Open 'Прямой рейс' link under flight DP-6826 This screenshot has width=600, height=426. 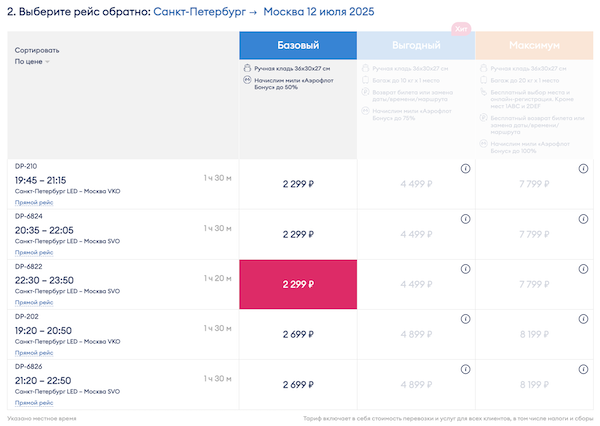point(34,402)
